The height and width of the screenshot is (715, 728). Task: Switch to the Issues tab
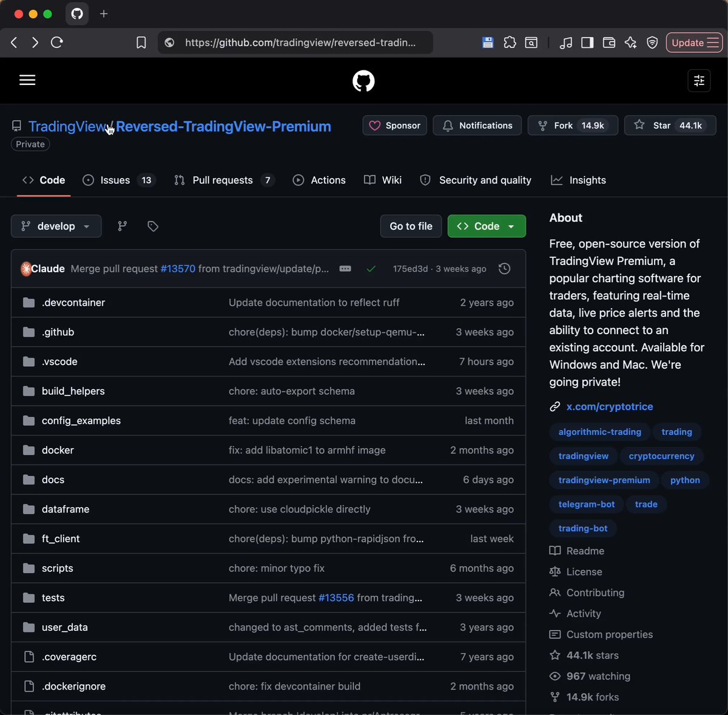click(119, 180)
